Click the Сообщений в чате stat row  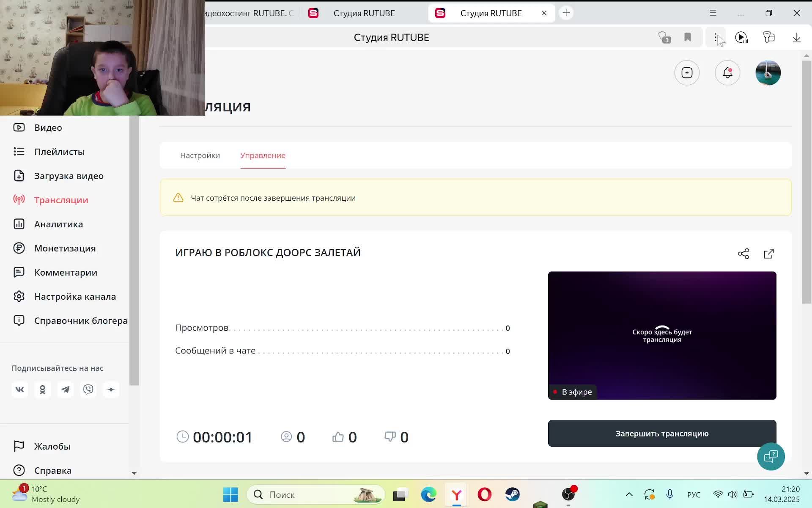click(343, 351)
